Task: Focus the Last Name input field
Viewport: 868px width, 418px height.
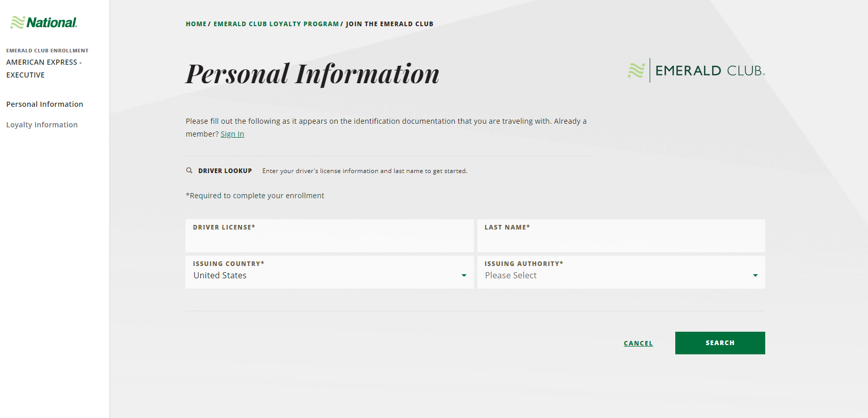Action: click(x=620, y=239)
